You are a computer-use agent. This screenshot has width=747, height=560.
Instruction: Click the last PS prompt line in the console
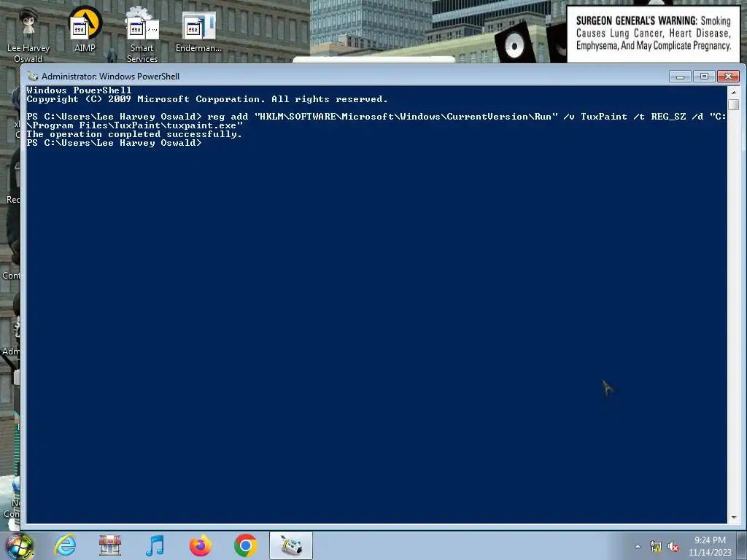(x=115, y=143)
